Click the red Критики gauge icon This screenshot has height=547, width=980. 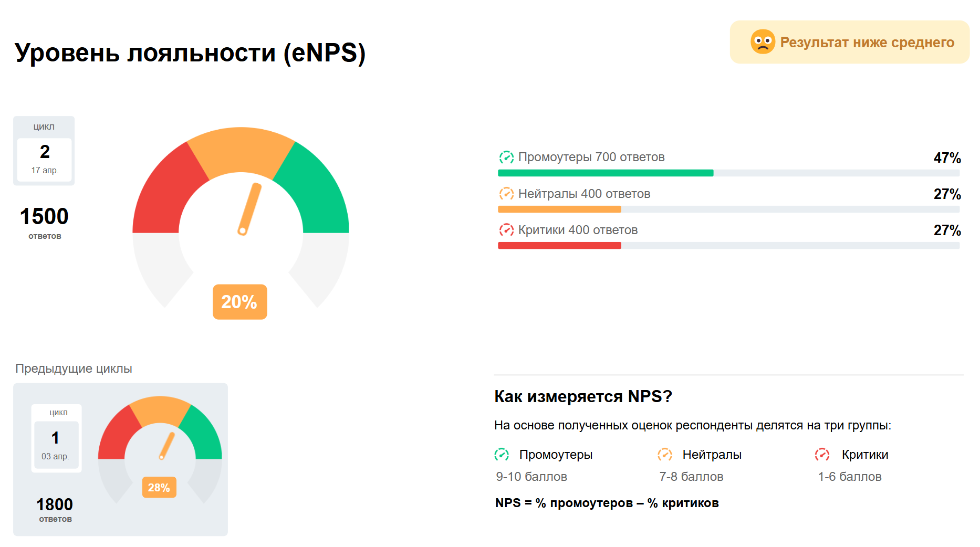click(x=505, y=229)
